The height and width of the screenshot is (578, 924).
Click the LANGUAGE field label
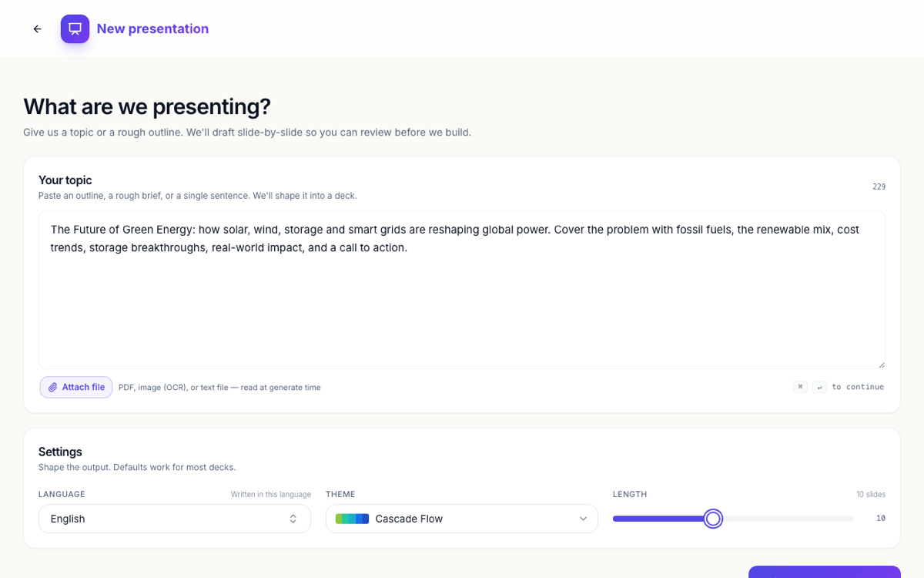tap(62, 494)
